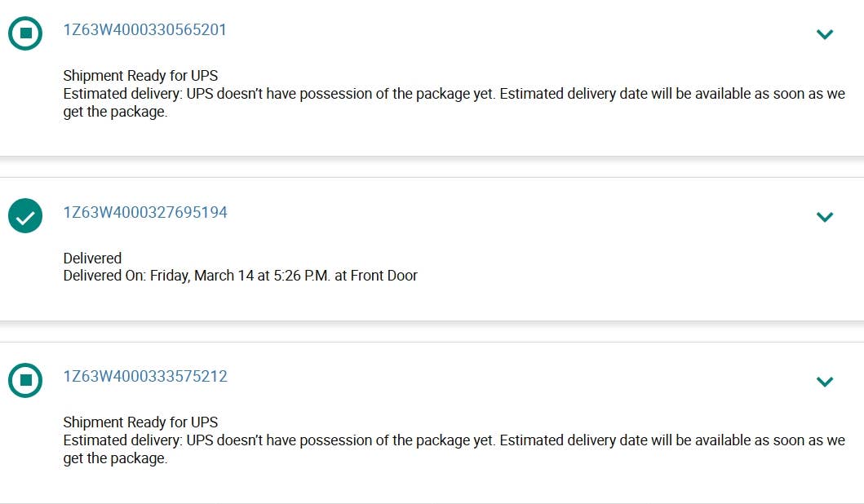Expand details for shipment 1Z63W4000333575212

tap(825, 381)
